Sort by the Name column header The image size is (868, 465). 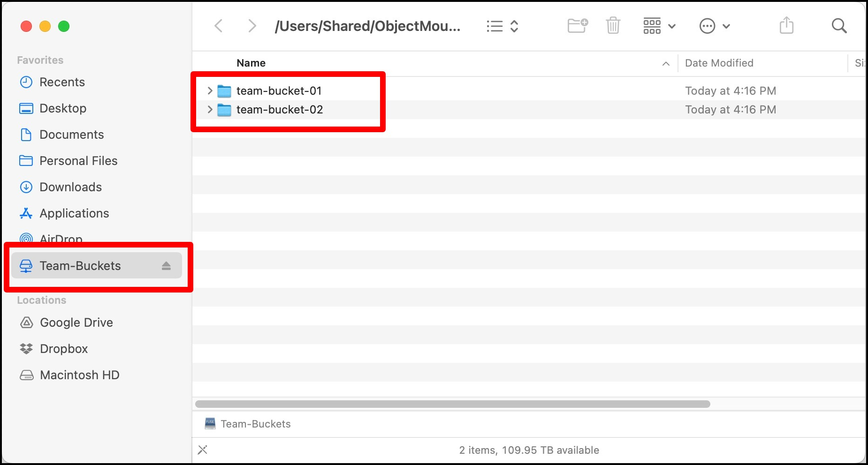251,63
